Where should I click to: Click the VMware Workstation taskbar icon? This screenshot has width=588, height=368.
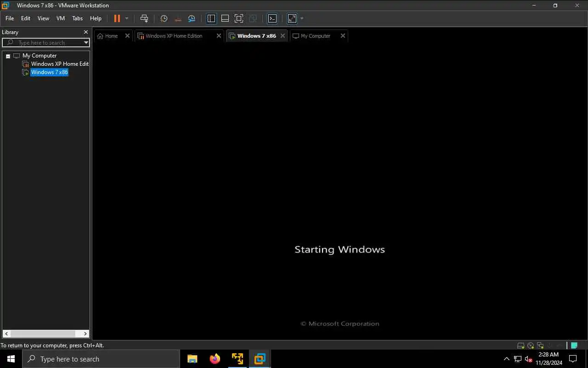coord(260,359)
